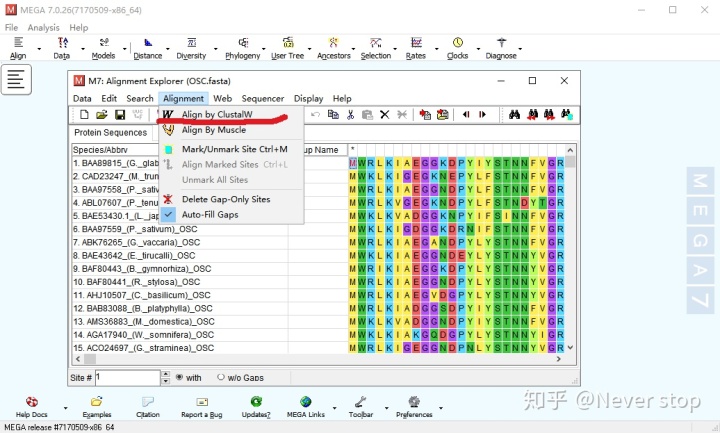Open the Sequencer menu
The image size is (720, 433).
263,98
